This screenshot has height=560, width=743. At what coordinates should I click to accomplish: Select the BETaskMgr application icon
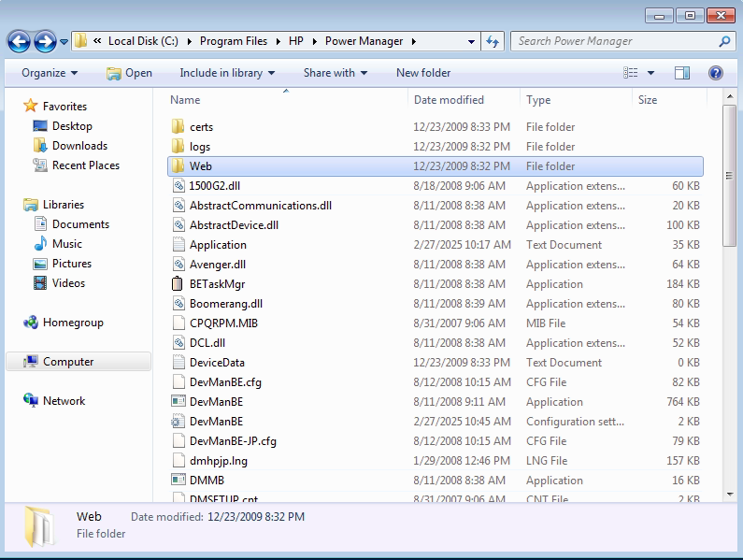tap(177, 283)
